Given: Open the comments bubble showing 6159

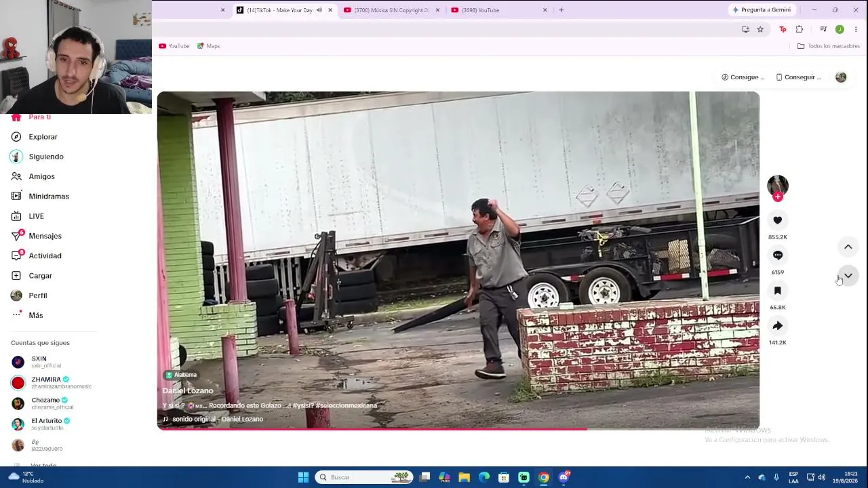Looking at the screenshot, I should tap(777, 256).
